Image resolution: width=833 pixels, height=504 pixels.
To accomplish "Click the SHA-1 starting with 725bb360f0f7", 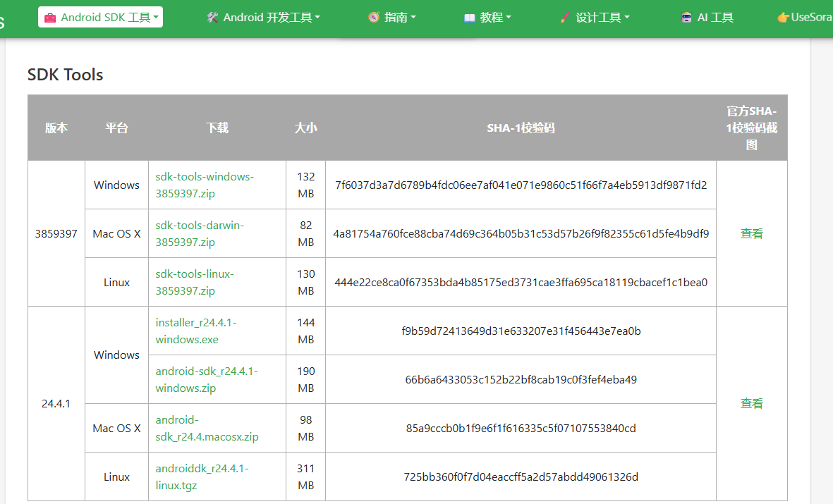I will 521,477.
